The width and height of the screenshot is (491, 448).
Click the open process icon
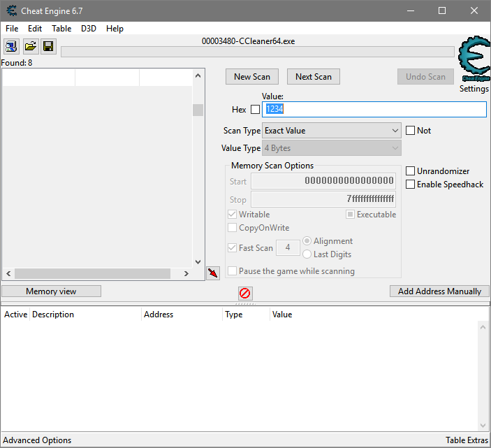pos(12,47)
